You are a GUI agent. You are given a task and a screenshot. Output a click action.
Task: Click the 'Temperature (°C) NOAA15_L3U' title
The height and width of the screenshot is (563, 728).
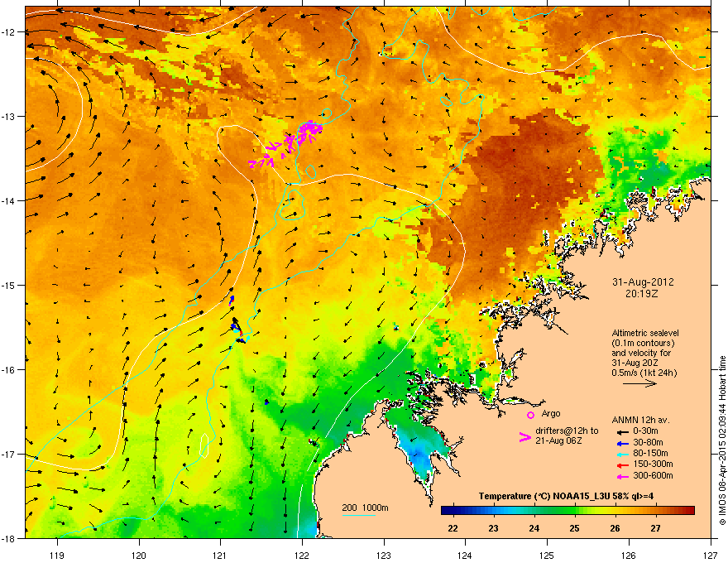(x=544, y=496)
